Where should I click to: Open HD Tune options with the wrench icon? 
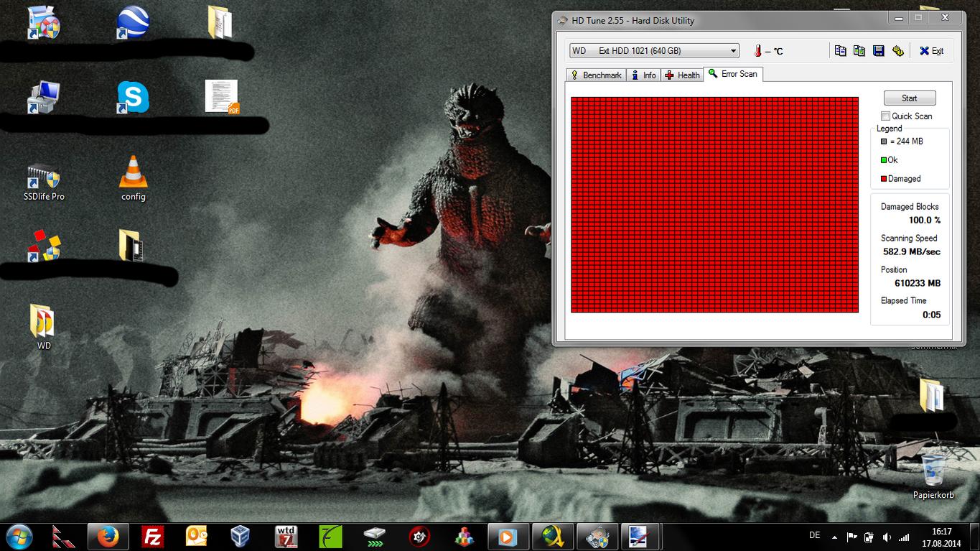pos(897,51)
